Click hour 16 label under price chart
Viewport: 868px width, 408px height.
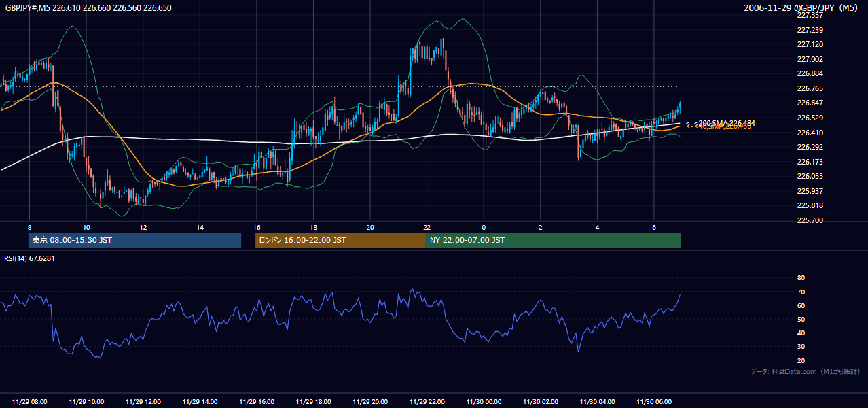[257, 226]
